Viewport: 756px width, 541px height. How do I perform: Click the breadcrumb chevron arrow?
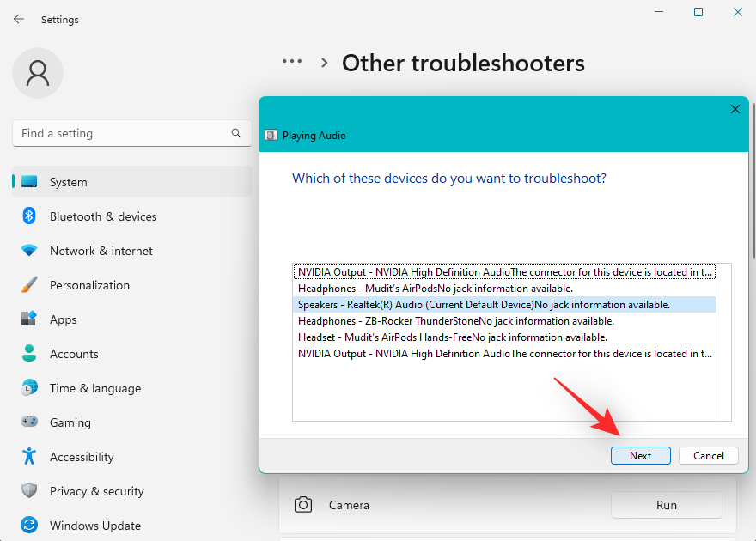(x=325, y=63)
